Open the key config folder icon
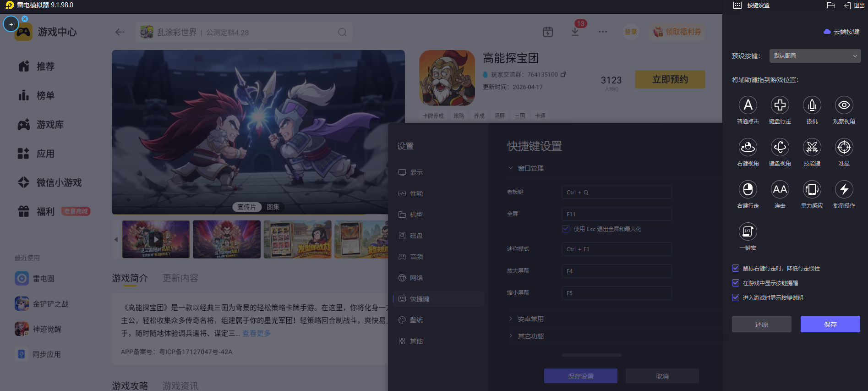 pos(831,6)
